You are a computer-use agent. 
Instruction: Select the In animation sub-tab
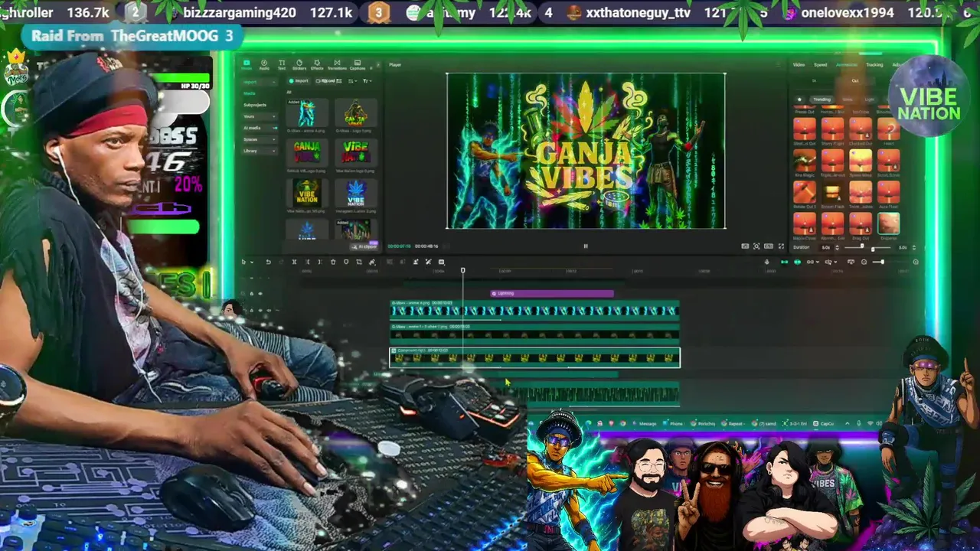pos(814,80)
